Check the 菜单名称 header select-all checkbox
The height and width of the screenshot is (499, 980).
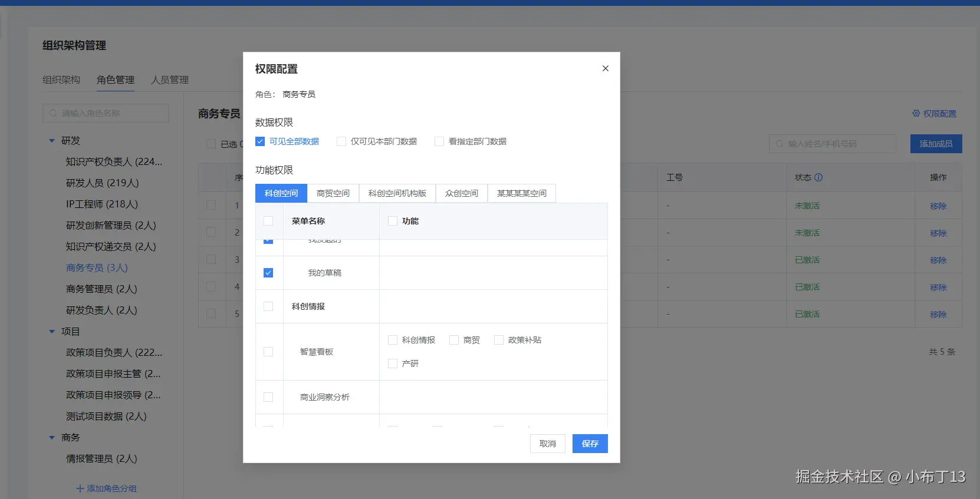268,221
